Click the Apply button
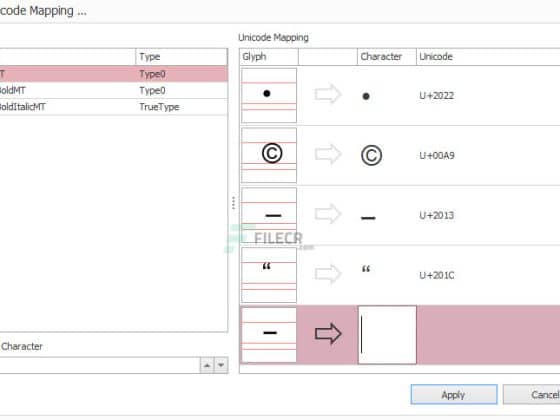 [454, 394]
